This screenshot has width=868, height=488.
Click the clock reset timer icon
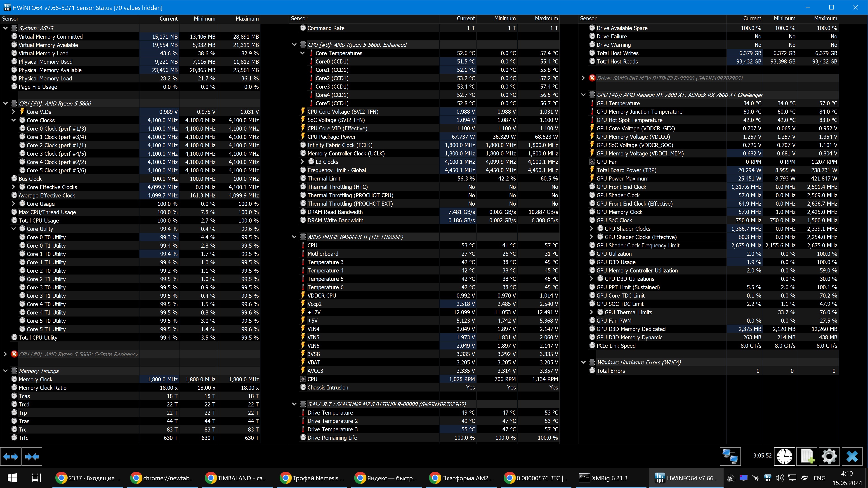784,456
